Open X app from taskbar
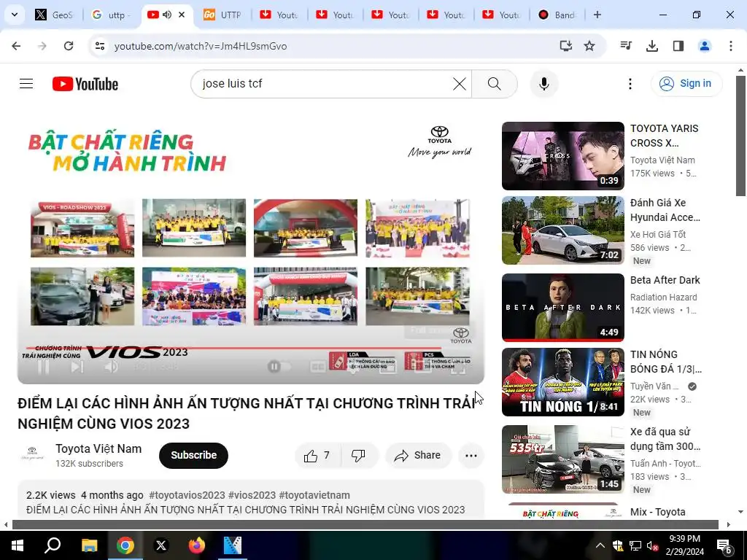 [161, 545]
